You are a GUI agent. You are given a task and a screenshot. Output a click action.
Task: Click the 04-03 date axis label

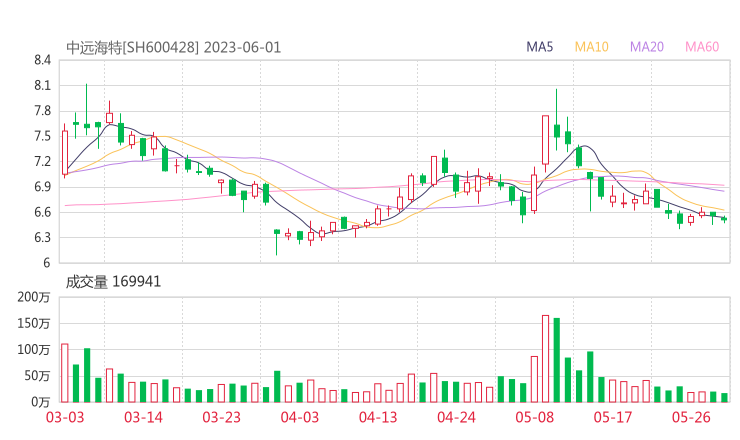[300, 417]
